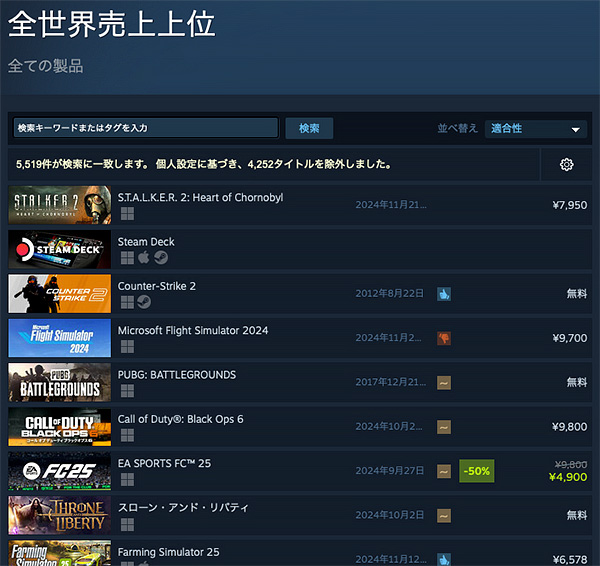Click Windows icon under Call of Duty Black Ops 6

coord(127,436)
